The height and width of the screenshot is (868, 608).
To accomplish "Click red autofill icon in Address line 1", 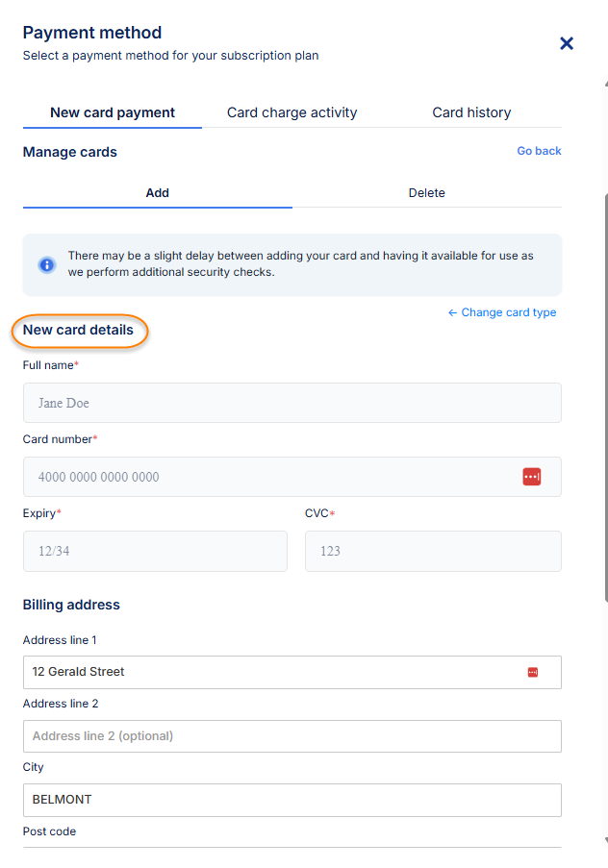I will [533, 672].
